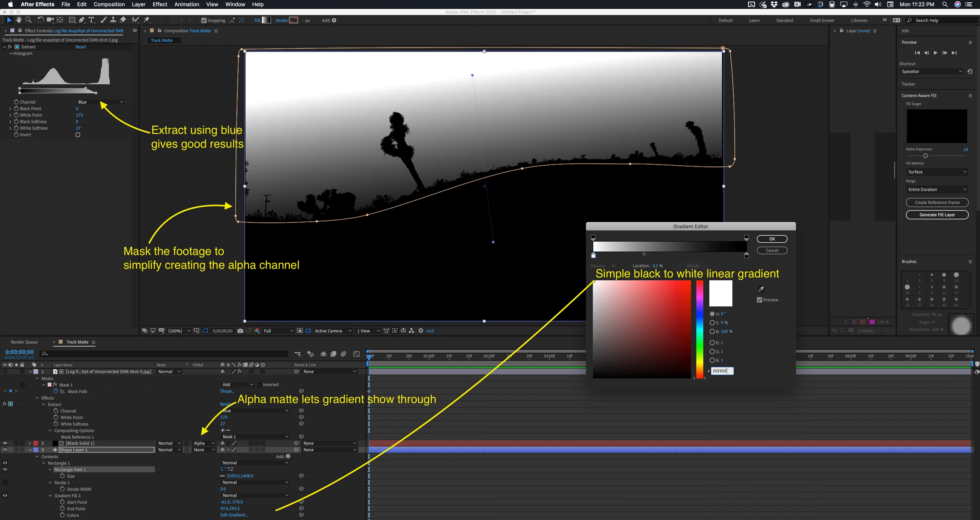Open the Composition menu
The image size is (980, 520).
click(109, 4)
